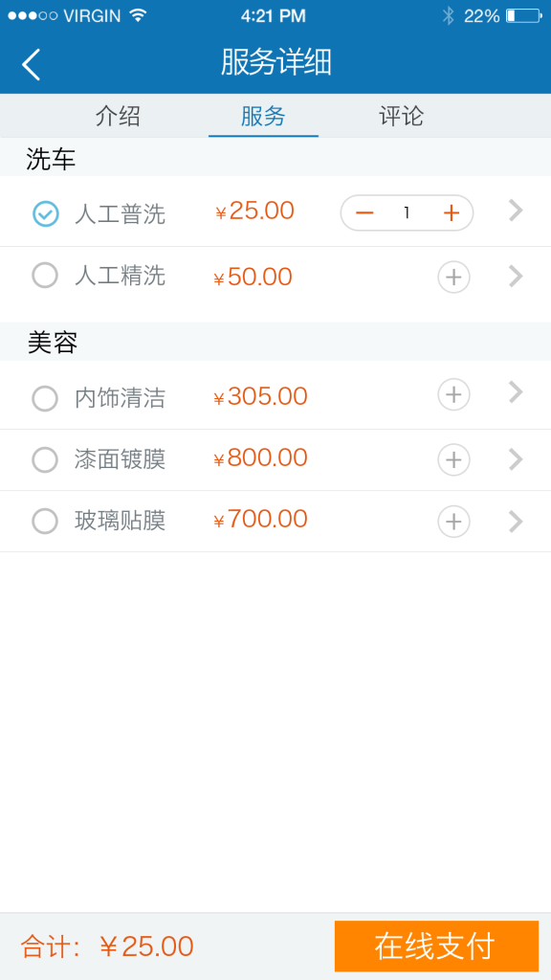Add 漆面镀膜 using its plus icon

(453, 459)
